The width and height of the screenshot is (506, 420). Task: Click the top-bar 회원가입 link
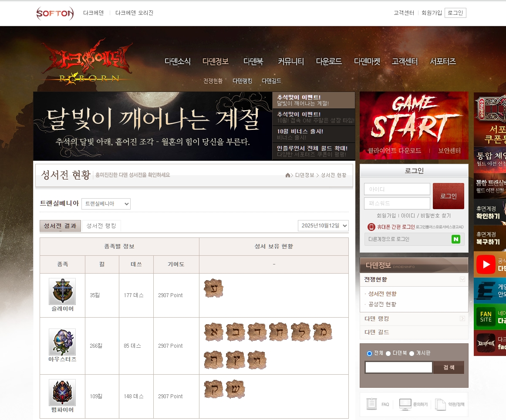[432, 13]
